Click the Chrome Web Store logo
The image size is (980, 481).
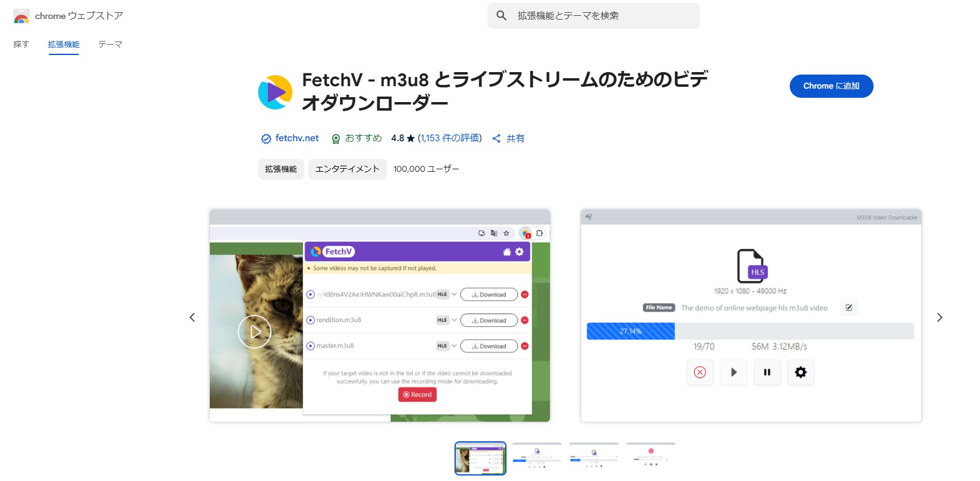pyautogui.click(x=21, y=16)
